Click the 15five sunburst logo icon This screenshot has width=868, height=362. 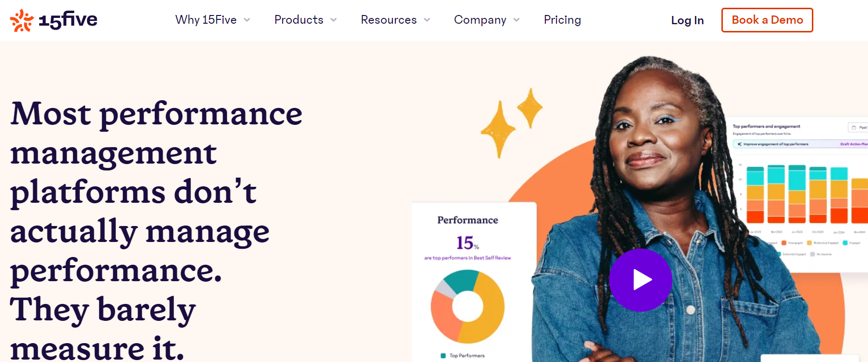tap(20, 20)
